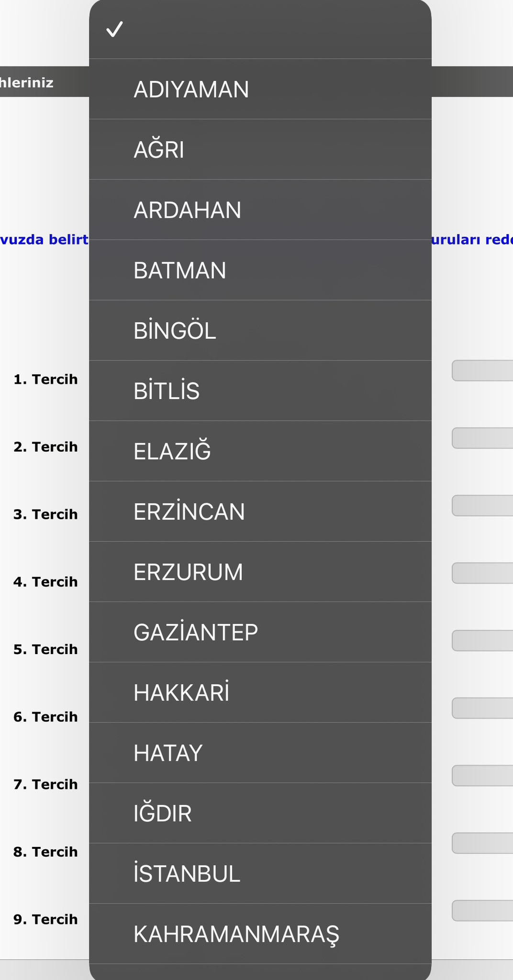The height and width of the screenshot is (980, 513).
Task: Open the field beside 1. Tercih
Action: (x=482, y=371)
